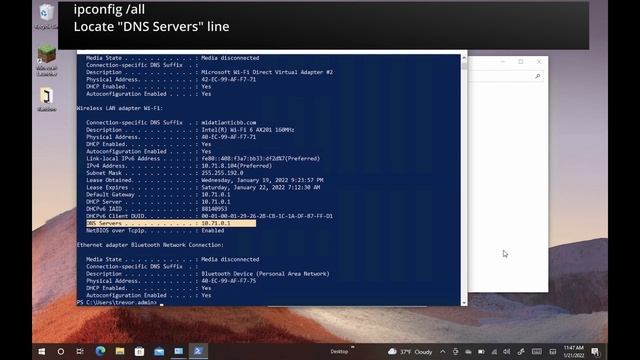Expand the Desktop toolbar chevron on taskbar

(353, 347)
